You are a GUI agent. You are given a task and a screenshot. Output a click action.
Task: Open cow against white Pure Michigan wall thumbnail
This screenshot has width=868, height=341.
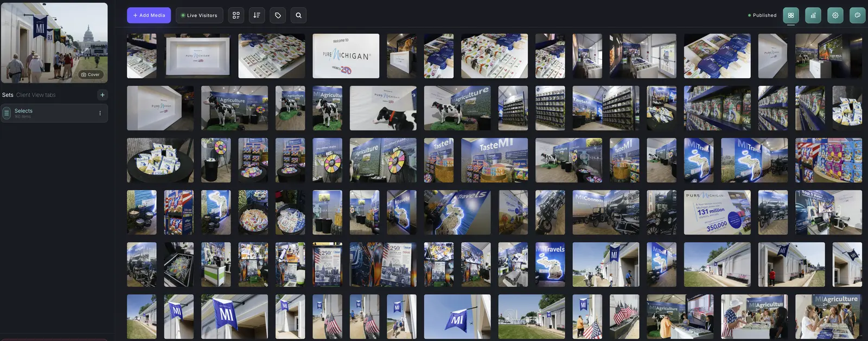point(383,108)
